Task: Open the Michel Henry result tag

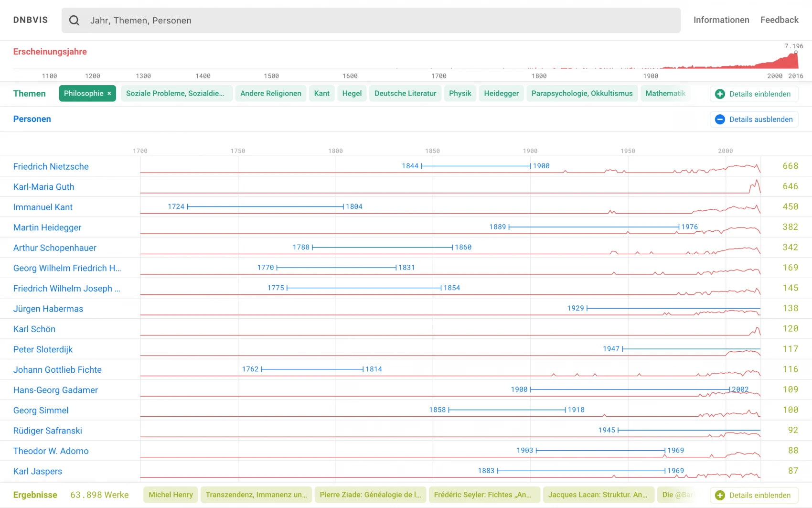Action: coord(171,495)
